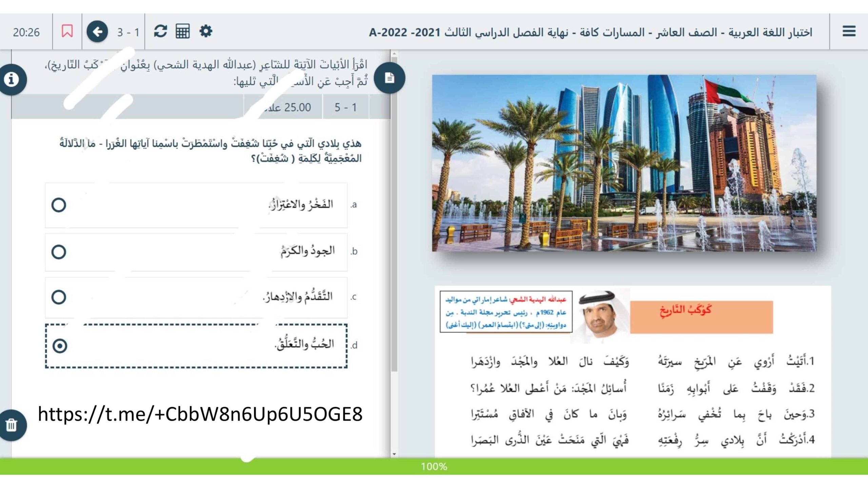Click the 100% green progress bar
The height and width of the screenshot is (488, 868).
(x=434, y=467)
